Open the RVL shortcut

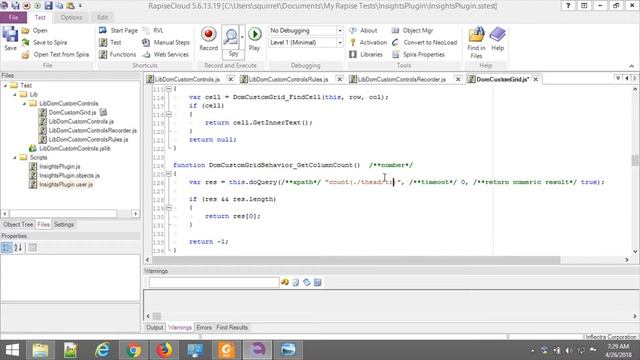click(153, 31)
